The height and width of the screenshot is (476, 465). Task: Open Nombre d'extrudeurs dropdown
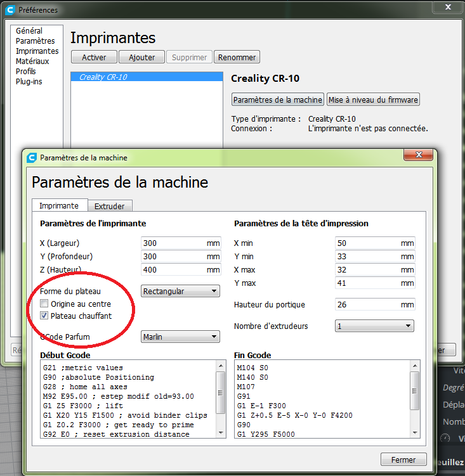(374, 326)
